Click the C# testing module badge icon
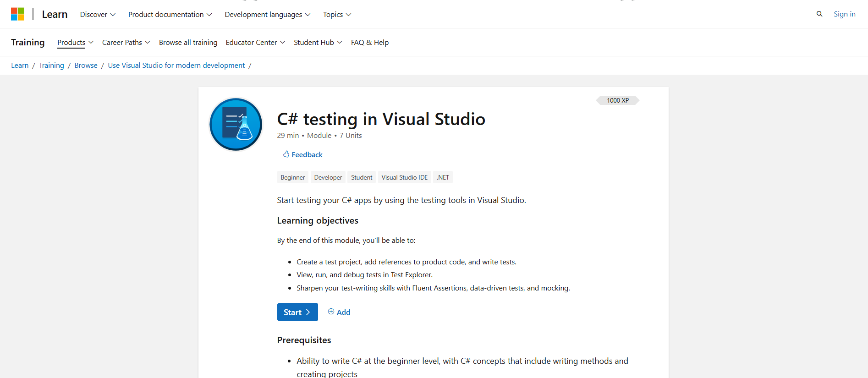 236,124
